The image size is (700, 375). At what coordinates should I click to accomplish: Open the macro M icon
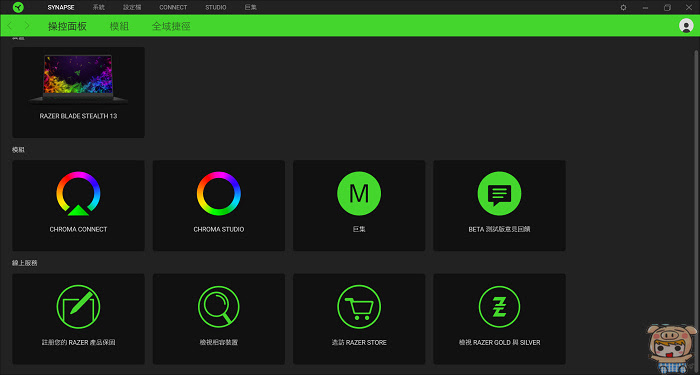[359, 193]
